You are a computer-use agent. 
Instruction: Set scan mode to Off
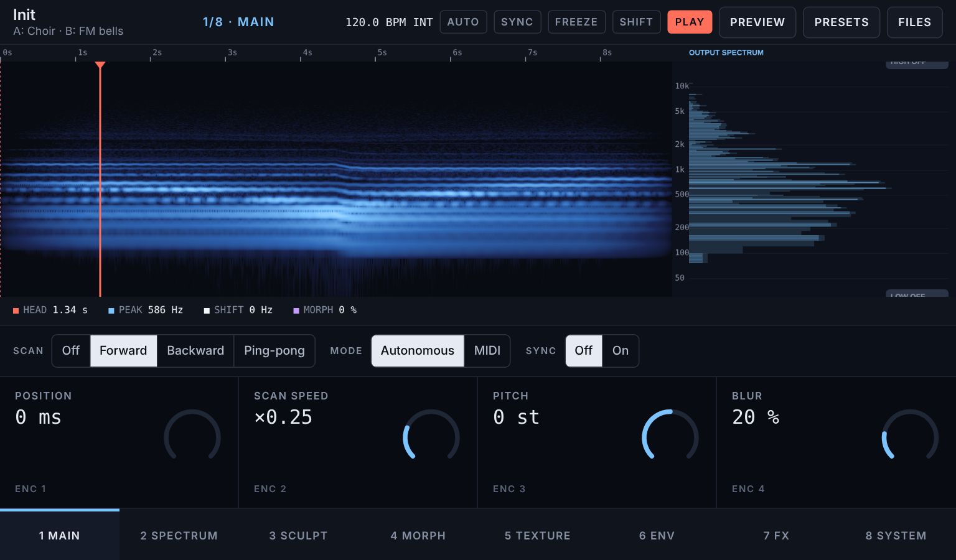(71, 351)
